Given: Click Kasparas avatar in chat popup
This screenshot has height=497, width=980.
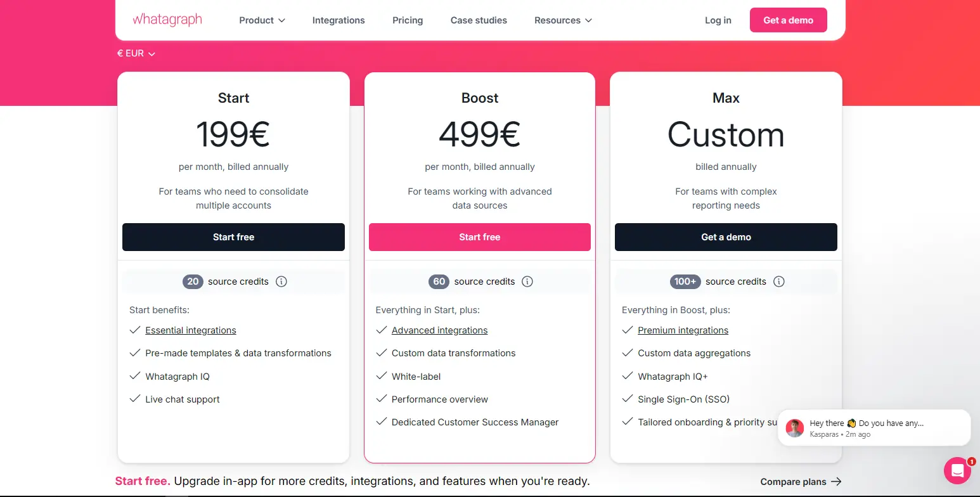Looking at the screenshot, I should click(795, 428).
